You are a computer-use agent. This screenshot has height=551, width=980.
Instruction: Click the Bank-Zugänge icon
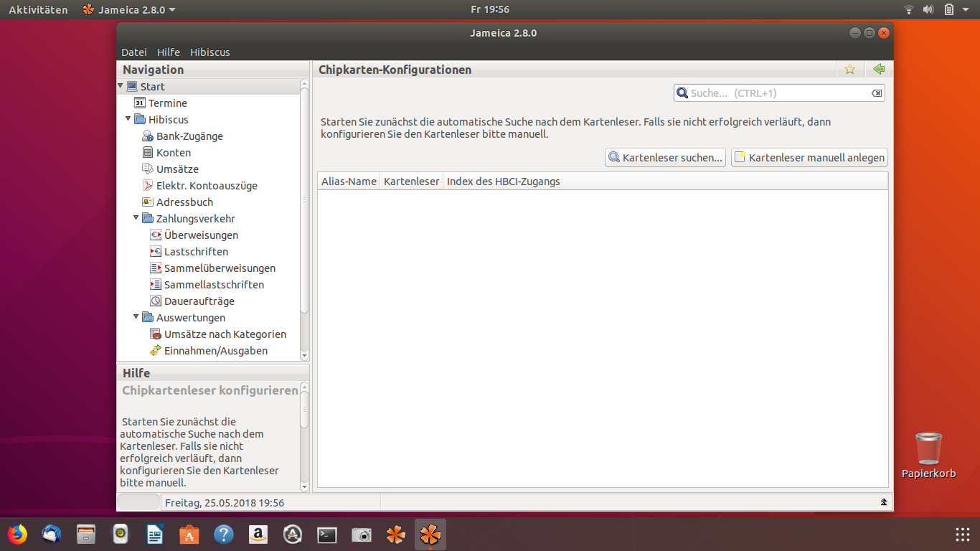tap(148, 136)
